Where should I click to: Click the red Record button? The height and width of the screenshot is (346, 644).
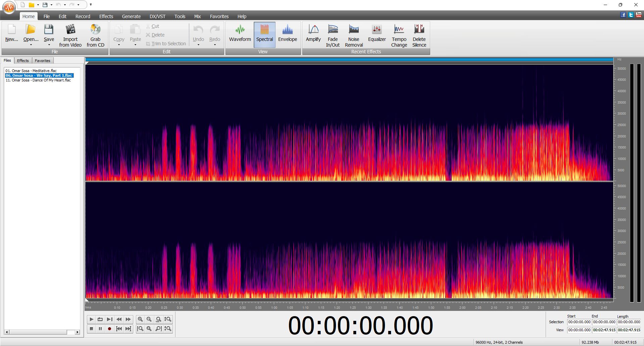pos(109,329)
